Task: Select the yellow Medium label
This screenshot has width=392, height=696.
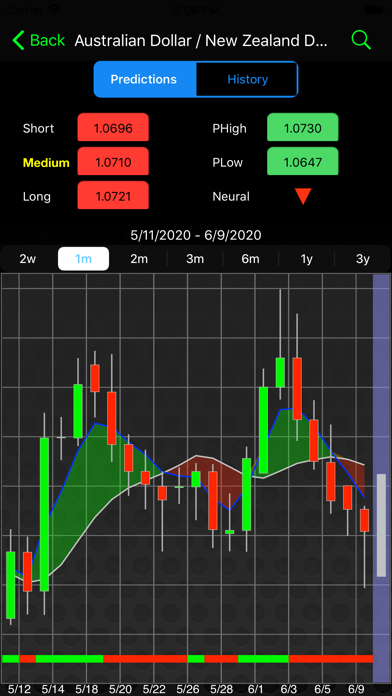Action: pyautogui.click(x=46, y=162)
